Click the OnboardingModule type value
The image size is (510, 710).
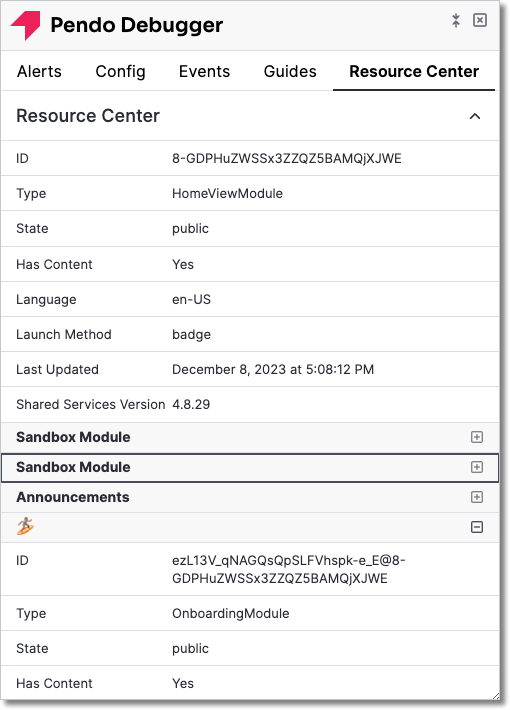231,614
